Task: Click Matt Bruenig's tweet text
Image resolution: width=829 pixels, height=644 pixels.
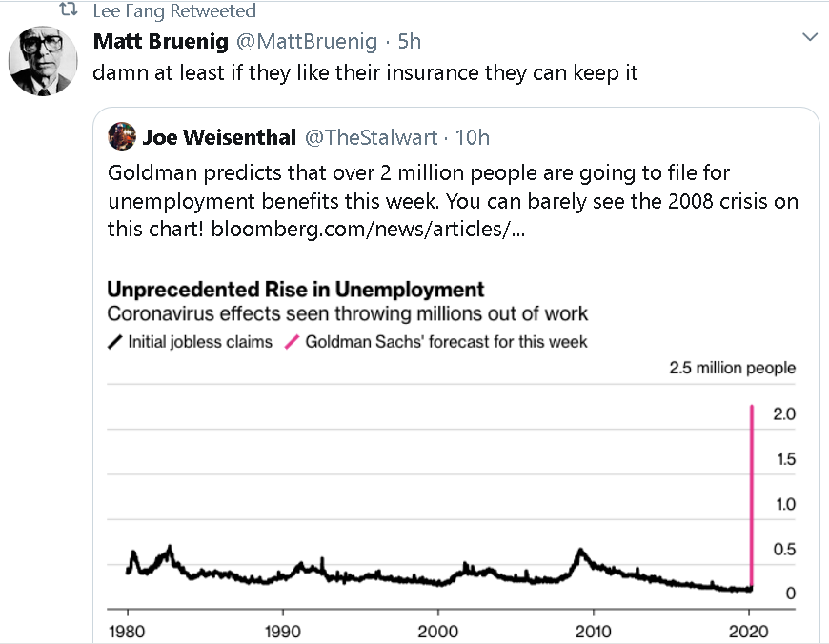Action: 365,72
